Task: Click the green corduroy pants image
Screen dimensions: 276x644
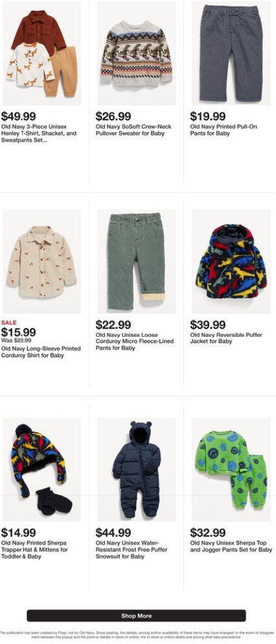Action: (136, 262)
